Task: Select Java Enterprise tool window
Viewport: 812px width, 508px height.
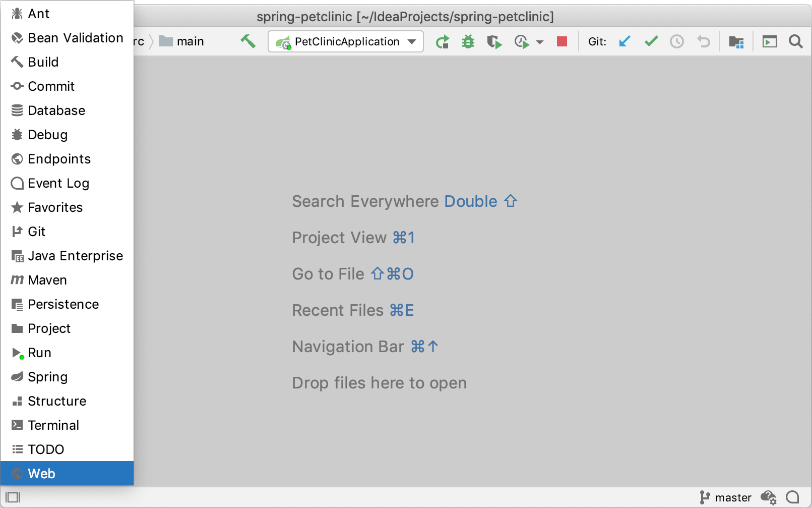Action: coord(67,256)
